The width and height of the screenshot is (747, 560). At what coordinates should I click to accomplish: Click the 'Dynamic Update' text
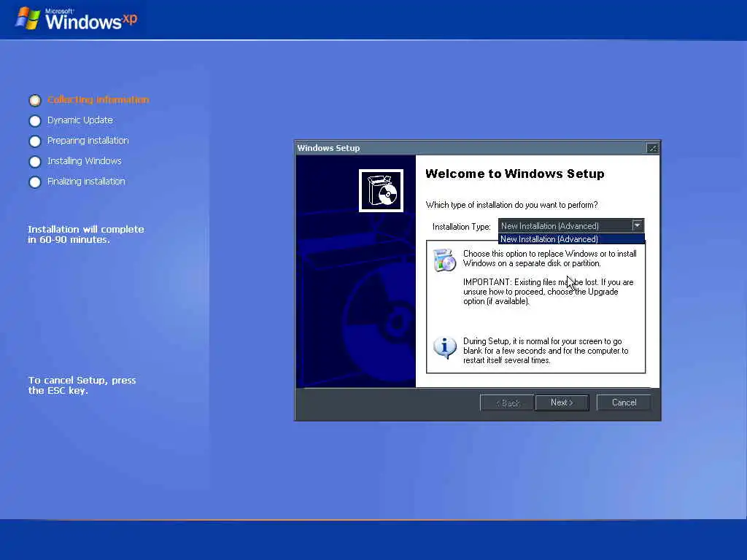point(80,120)
